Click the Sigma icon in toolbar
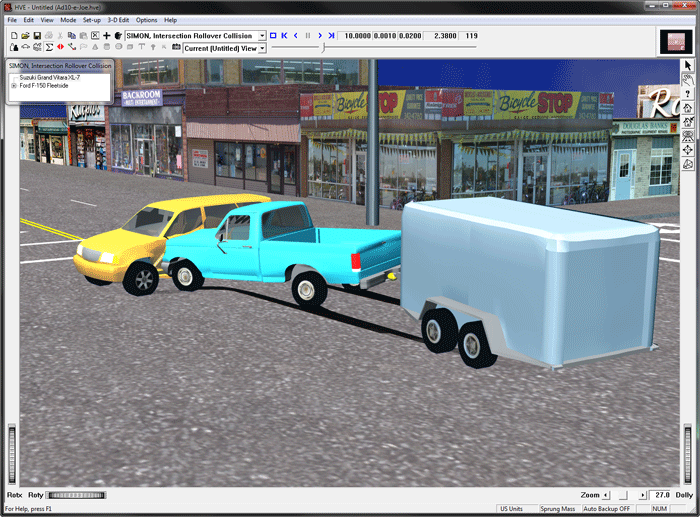 click(x=49, y=48)
